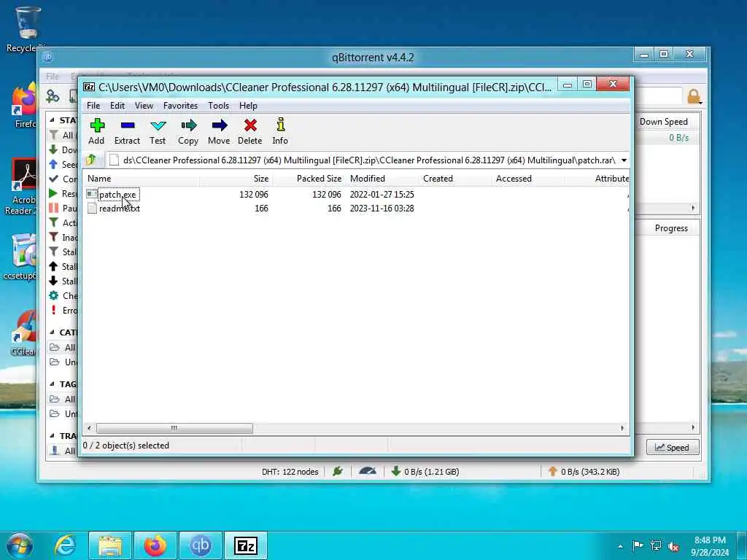Show hidden system tray icons

click(x=620, y=546)
